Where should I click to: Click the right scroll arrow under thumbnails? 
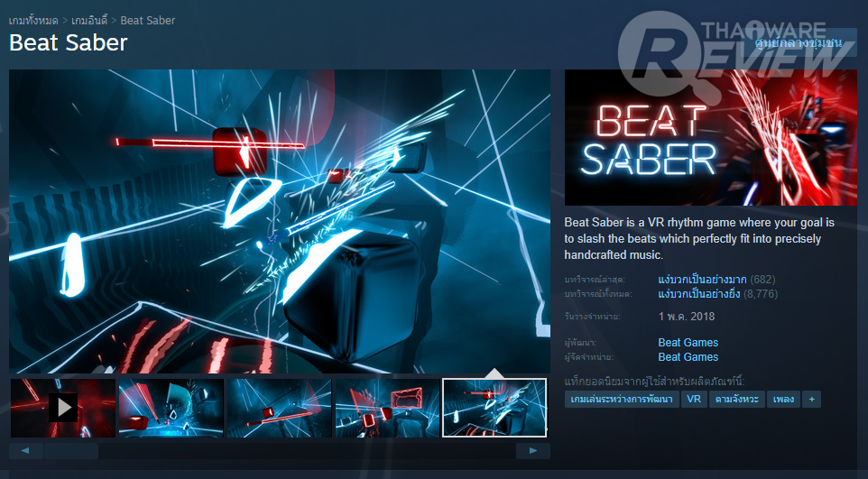[532, 451]
